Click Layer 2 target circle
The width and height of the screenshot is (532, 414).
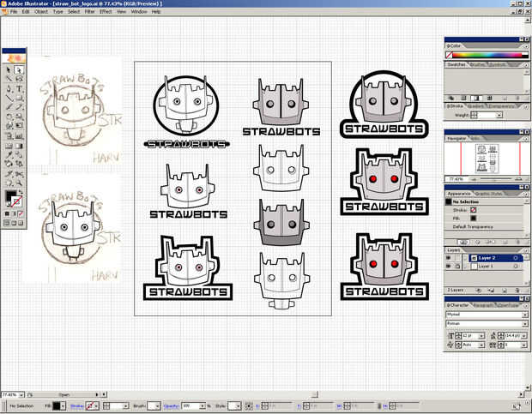pos(516,258)
